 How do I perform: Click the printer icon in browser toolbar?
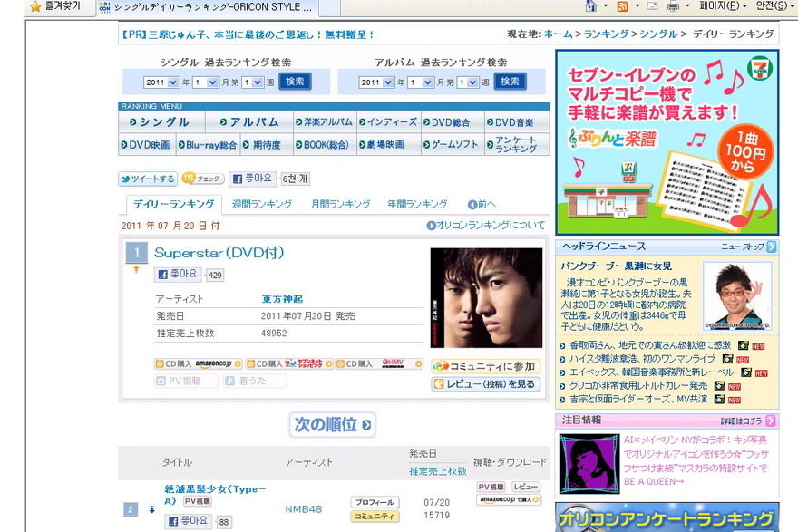[673, 6]
